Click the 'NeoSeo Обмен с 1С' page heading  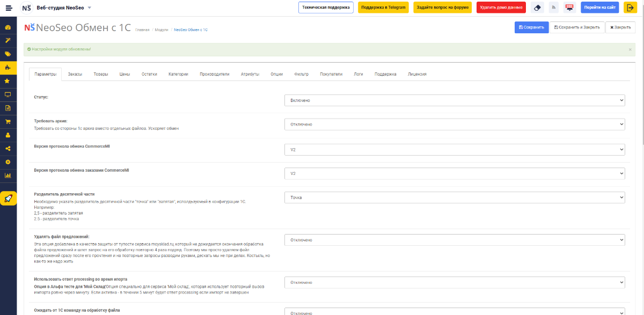tap(84, 28)
